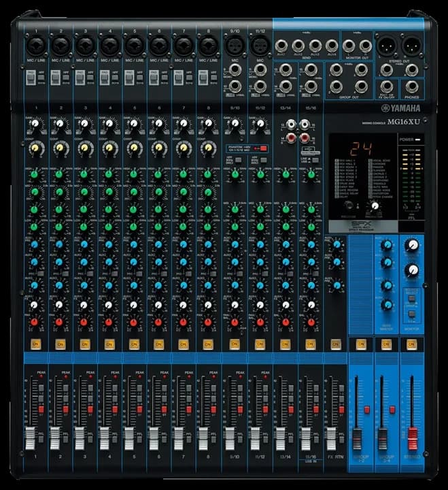The height and width of the screenshot is (490, 448).
Task: Toggle GROUP 3-4 ON button
Action: (x=386, y=344)
